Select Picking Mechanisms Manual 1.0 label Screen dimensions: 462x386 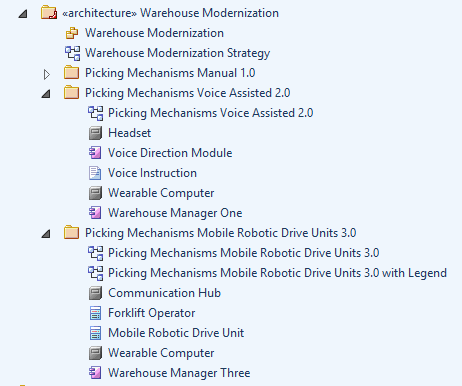[170, 73]
